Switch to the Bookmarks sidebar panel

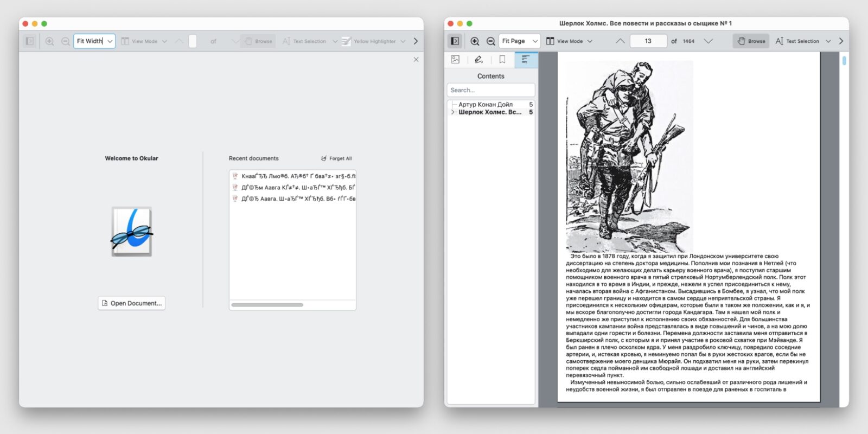502,60
